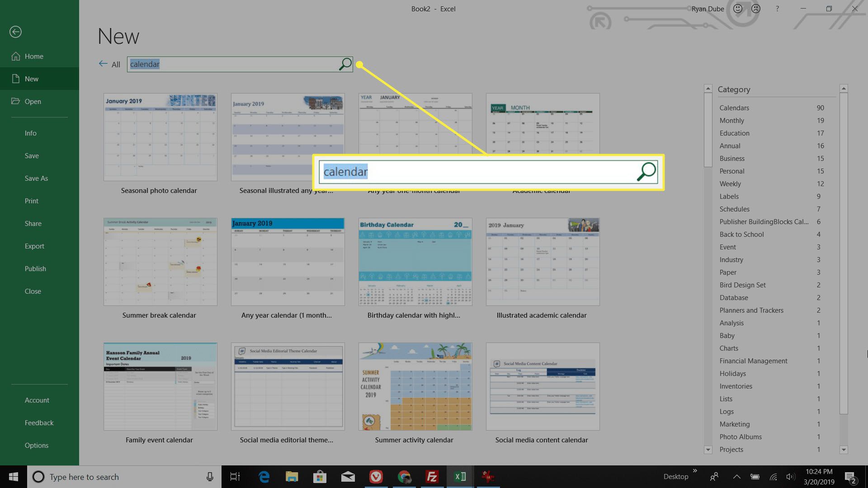Click the Account option in sidebar
868x488 pixels.
pyautogui.click(x=36, y=400)
